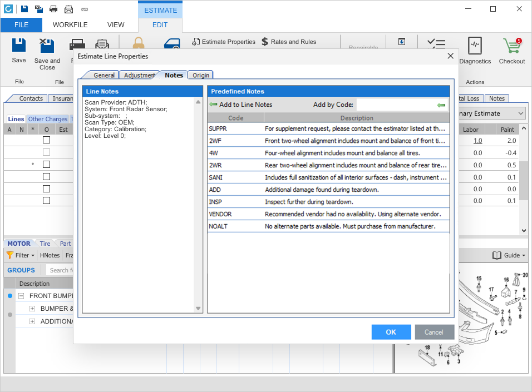
Task: Close the Estimate Line Properties dialog
Action: (x=451, y=56)
